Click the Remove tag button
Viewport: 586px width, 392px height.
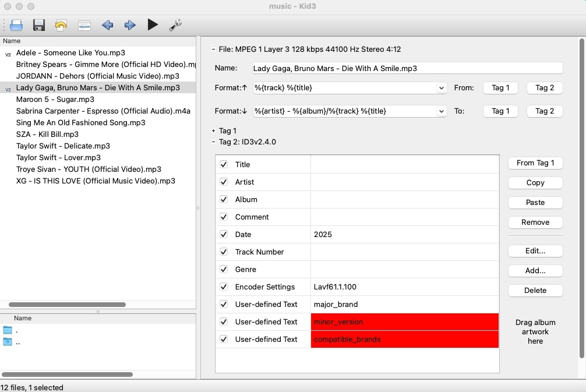tap(535, 223)
